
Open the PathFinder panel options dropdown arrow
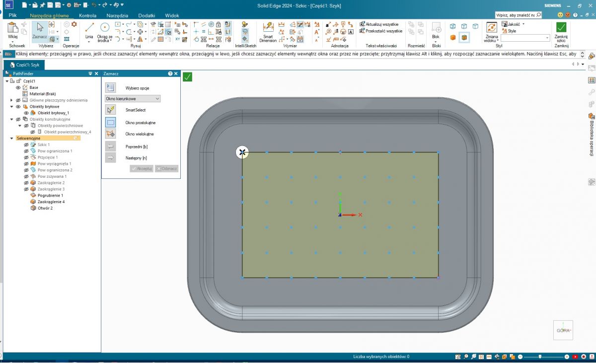[90, 73]
